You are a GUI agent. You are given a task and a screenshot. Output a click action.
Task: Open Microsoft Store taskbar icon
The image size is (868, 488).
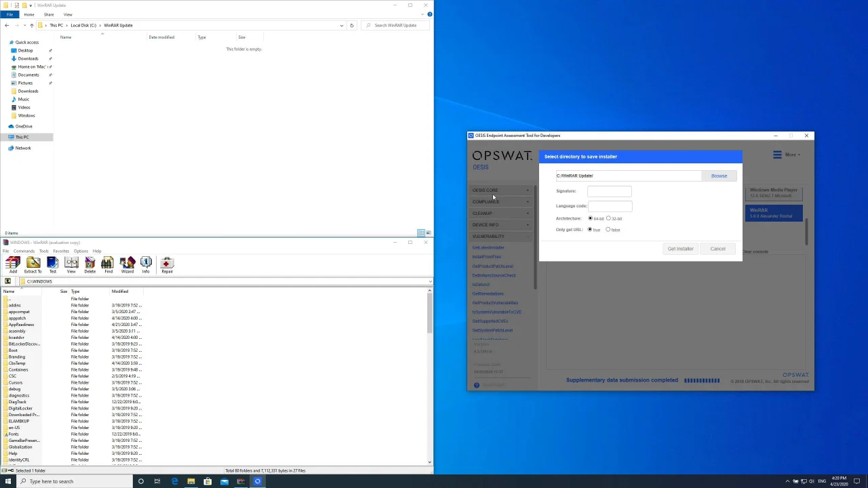pos(208,481)
